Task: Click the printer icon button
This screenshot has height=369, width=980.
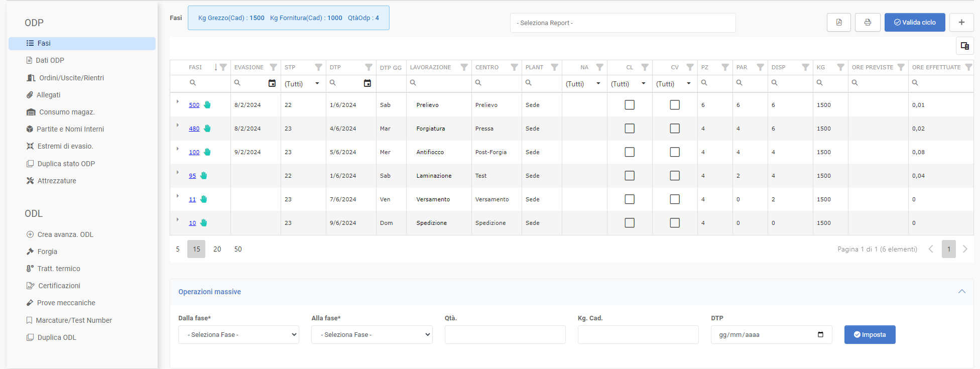Action: tap(868, 23)
